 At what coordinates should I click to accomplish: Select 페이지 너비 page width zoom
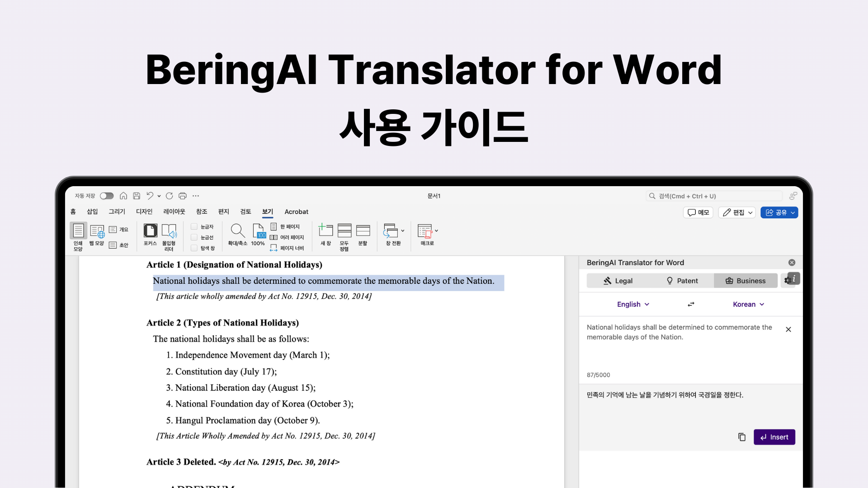click(x=287, y=248)
